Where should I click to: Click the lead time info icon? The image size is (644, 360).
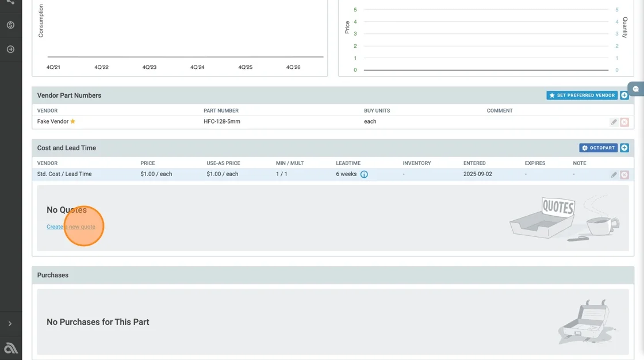(x=364, y=174)
